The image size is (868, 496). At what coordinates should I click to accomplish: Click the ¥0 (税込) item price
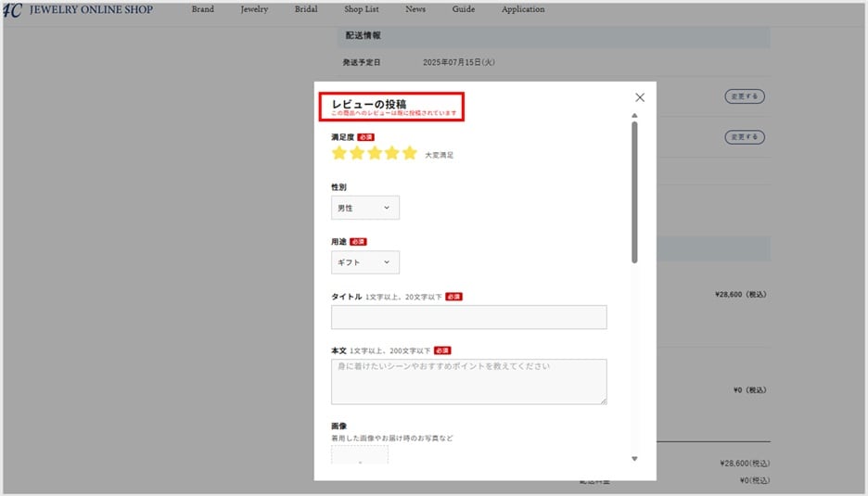tap(750, 390)
